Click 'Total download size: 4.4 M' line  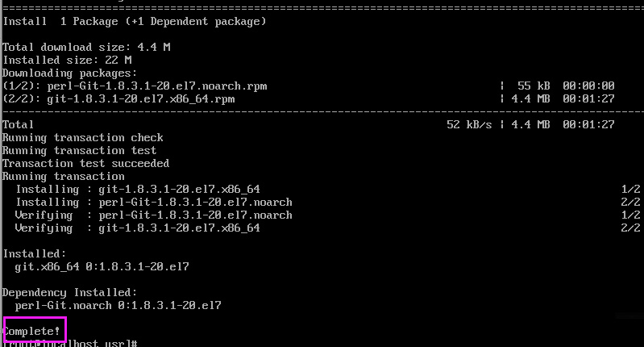pyautogui.click(x=86, y=47)
